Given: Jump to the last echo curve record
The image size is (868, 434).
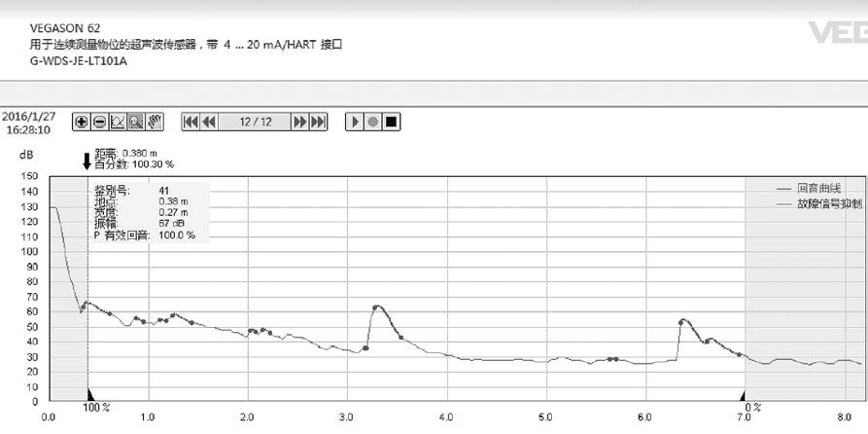Looking at the screenshot, I should pos(319,122).
